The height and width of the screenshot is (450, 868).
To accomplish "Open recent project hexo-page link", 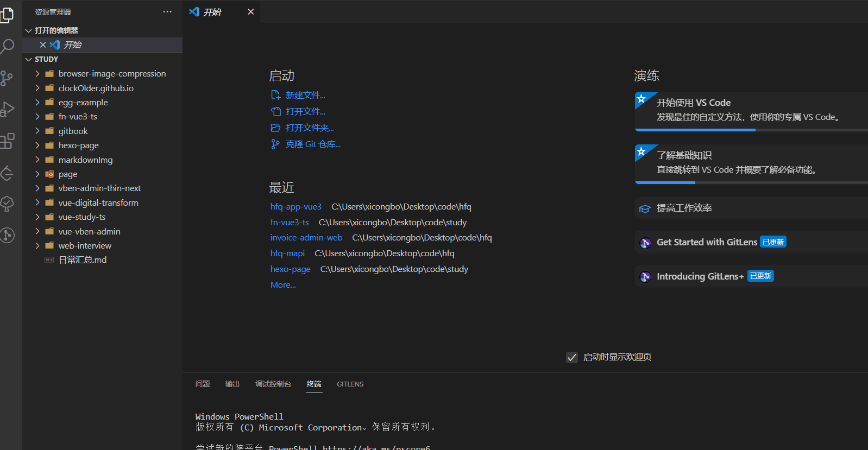I will pos(291,269).
